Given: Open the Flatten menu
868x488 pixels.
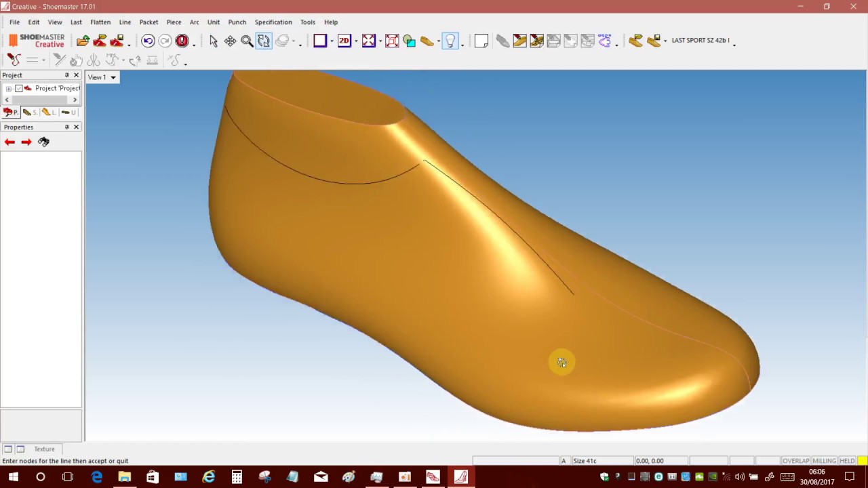Looking at the screenshot, I should (100, 22).
